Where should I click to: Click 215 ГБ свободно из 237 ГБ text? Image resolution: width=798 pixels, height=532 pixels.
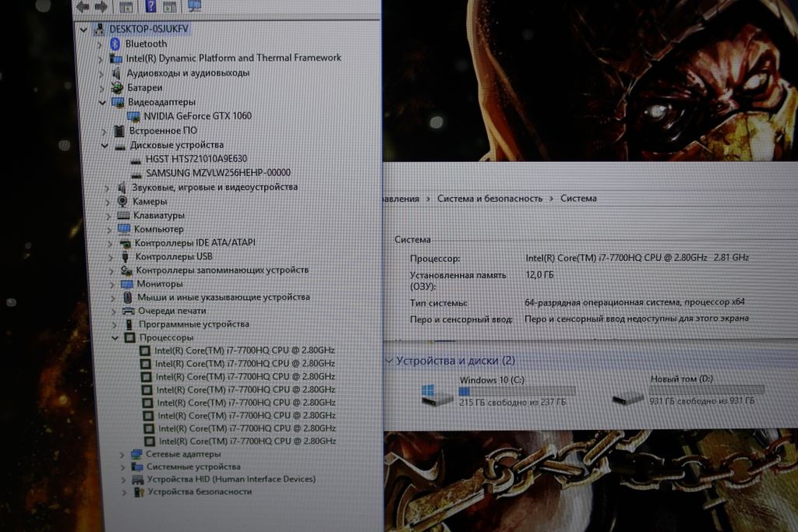512,402
